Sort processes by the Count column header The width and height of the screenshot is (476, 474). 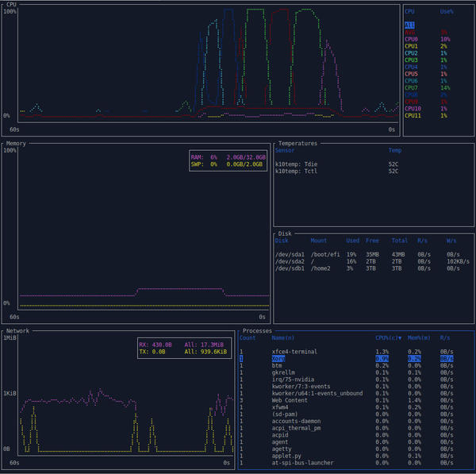(x=248, y=338)
